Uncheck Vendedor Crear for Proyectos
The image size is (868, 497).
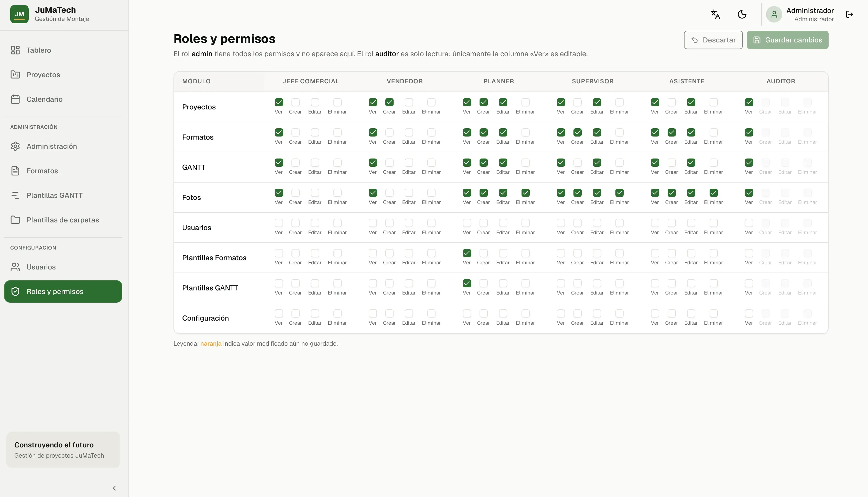pyautogui.click(x=389, y=102)
